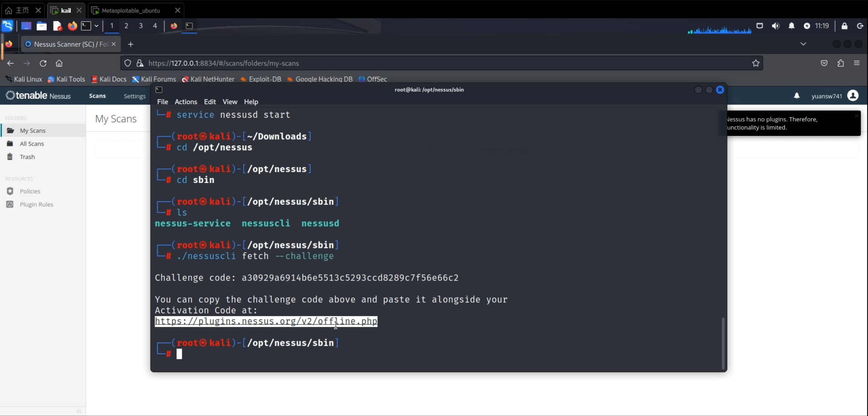This screenshot has width=868, height=416.
Task: Open the terminal Actions menu
Action: (x=186, y=102)
